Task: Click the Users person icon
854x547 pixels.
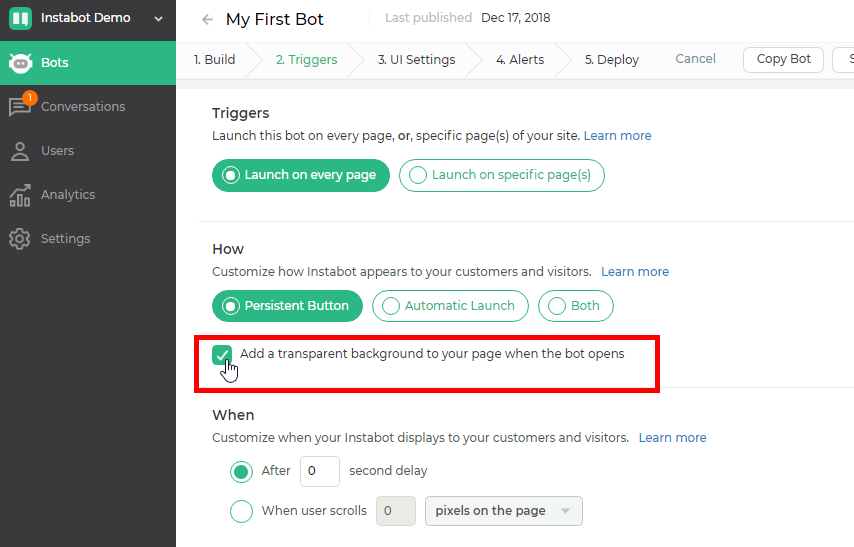Action: [x=20, y=151]
